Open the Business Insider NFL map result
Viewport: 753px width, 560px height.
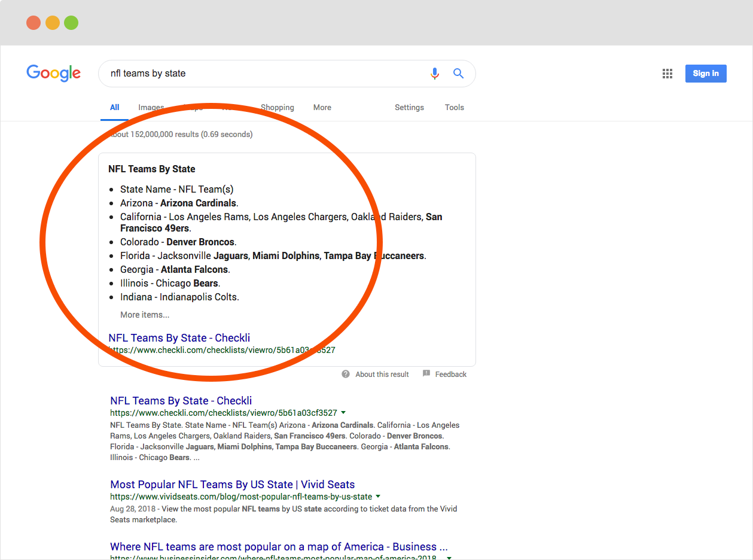click(278, 547)
